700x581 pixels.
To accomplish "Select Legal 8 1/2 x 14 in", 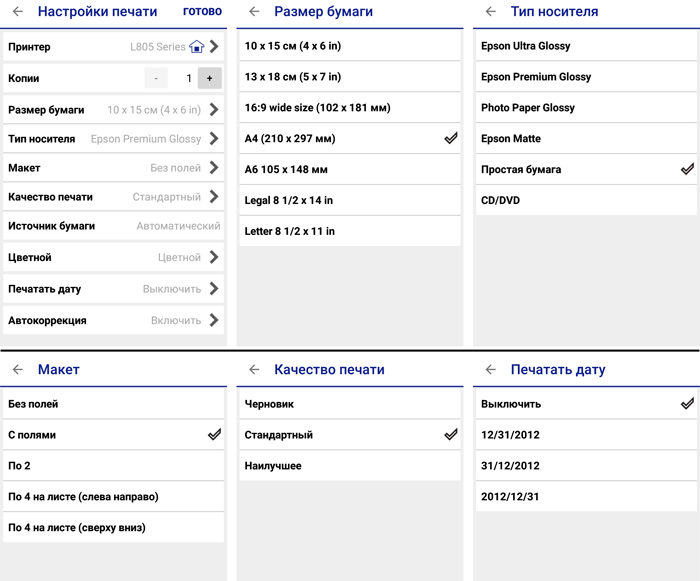I will tap(350, 200).
